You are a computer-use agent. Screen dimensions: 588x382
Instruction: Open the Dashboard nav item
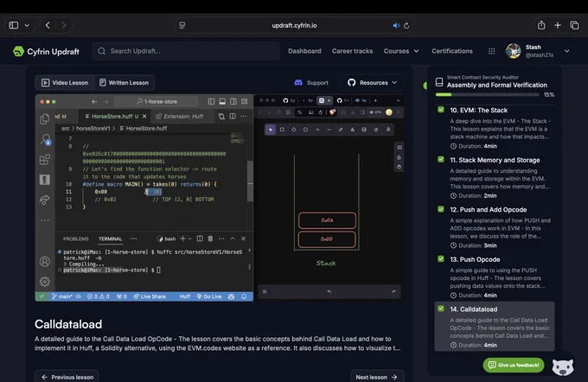tap(304, 51)
